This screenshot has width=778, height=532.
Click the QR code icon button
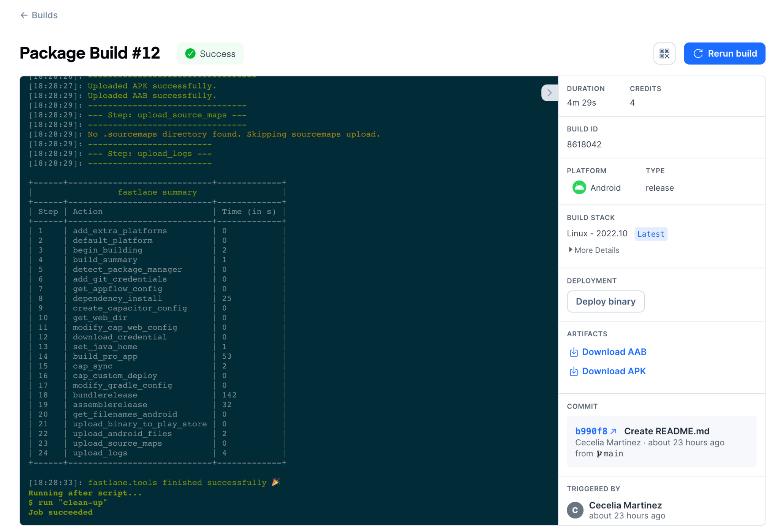point(664,54)
